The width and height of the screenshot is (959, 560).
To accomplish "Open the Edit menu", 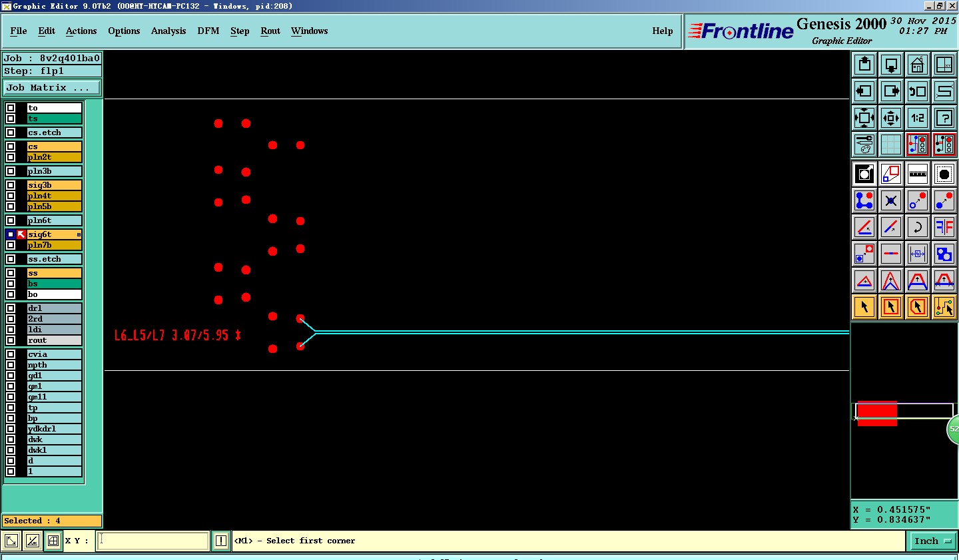I will pyautogui.click(x=47, y=31).
